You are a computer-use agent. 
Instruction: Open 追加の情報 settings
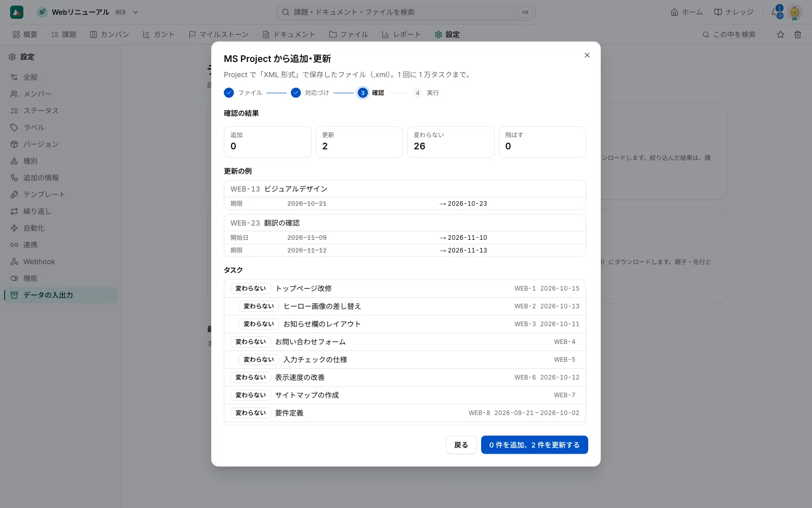click(x=61, y=178)
